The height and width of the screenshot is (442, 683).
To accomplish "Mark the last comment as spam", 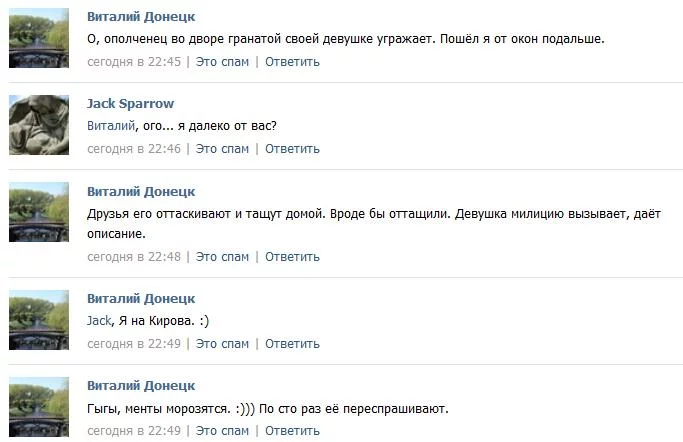I will tap(222, 431).
